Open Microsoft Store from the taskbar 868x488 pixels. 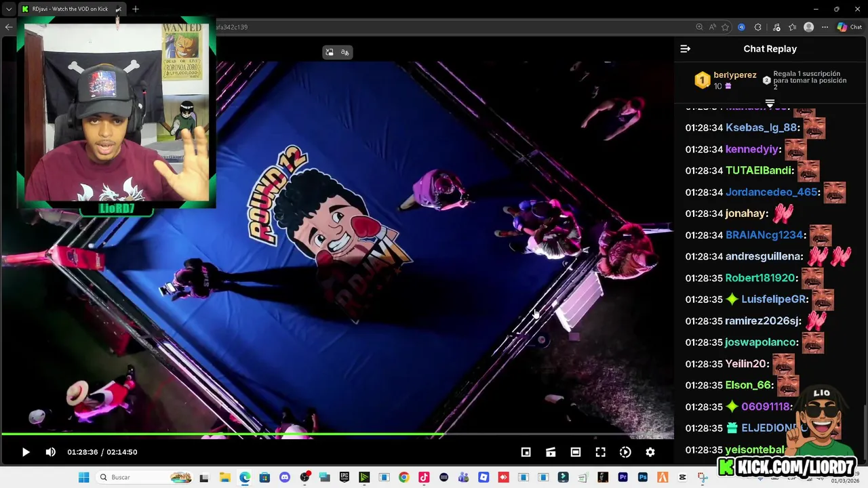point(264,477)
